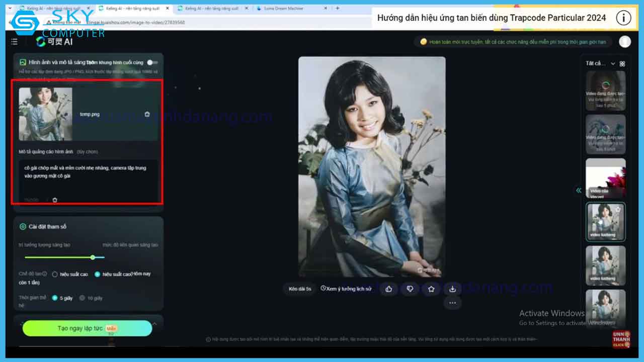Click the temp.png file name

coord(90,114)
